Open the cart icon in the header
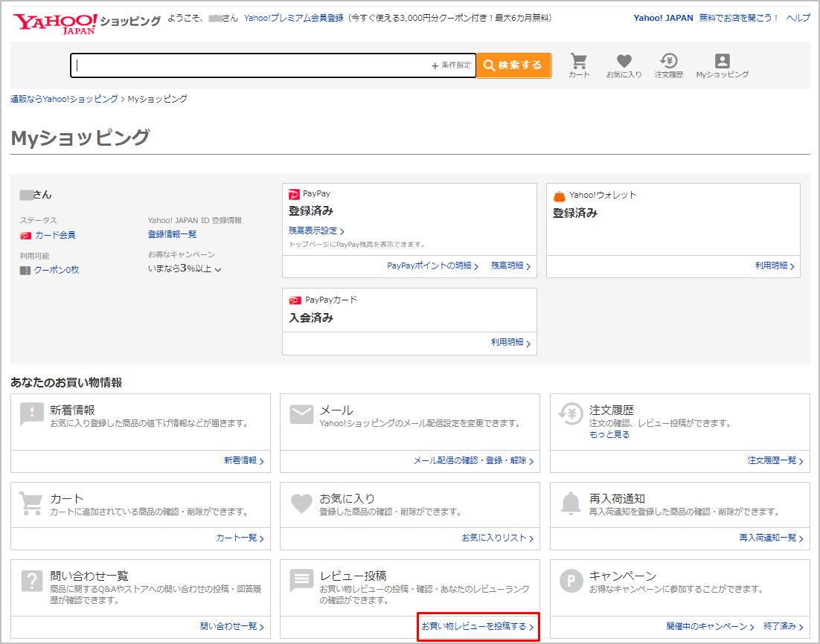 coord(579,62)
